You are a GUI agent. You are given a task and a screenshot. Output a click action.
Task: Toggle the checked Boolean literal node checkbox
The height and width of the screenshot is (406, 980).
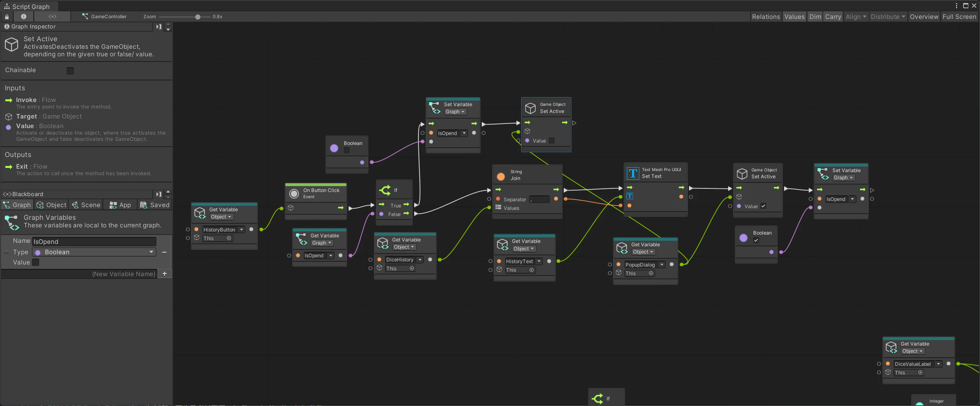point(756,240)
